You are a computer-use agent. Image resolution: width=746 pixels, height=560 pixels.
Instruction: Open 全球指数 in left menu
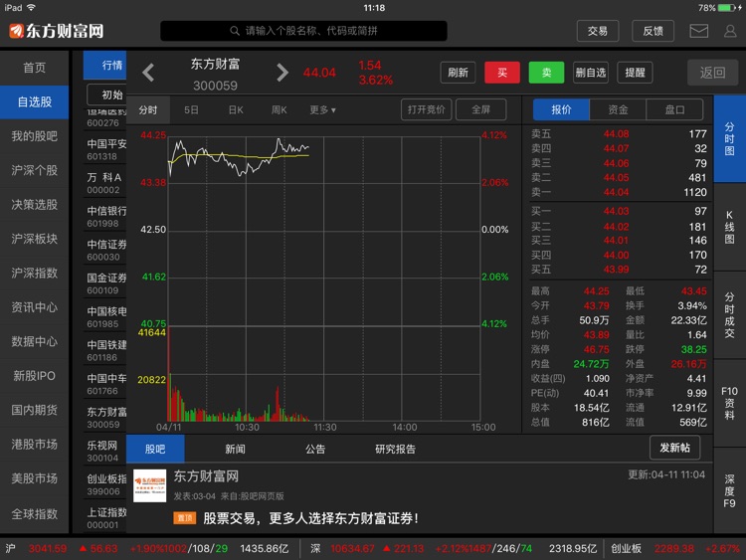34,514
